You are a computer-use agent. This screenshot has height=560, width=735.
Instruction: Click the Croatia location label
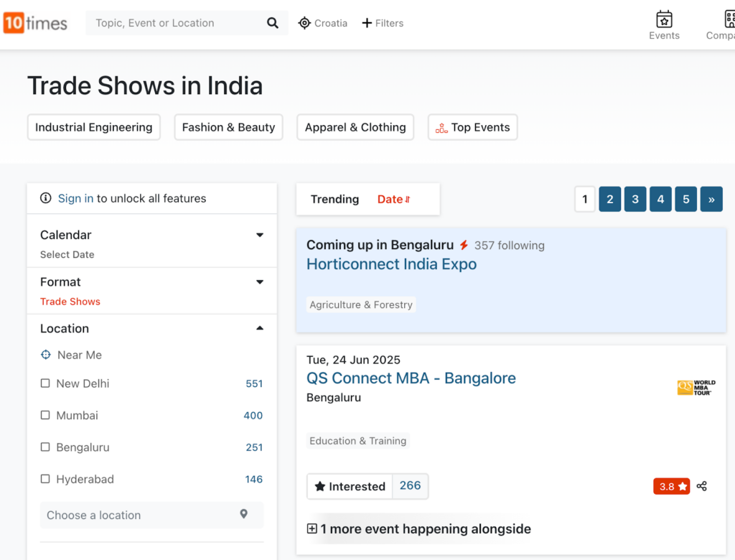click(x=330, y=23)
